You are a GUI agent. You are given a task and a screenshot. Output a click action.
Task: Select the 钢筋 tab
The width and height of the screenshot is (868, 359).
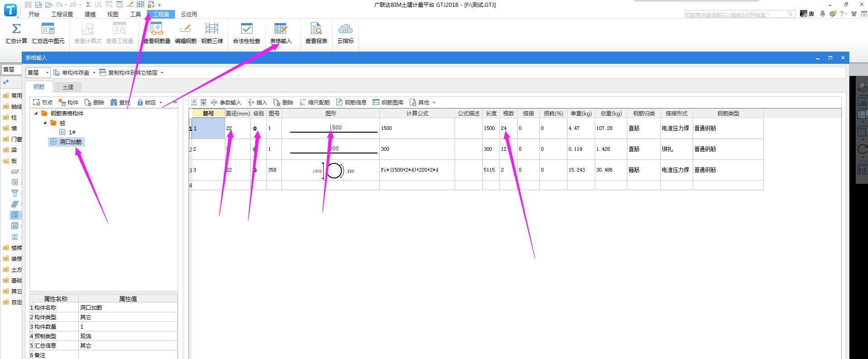pyautogui.click(x=39, y=86)
